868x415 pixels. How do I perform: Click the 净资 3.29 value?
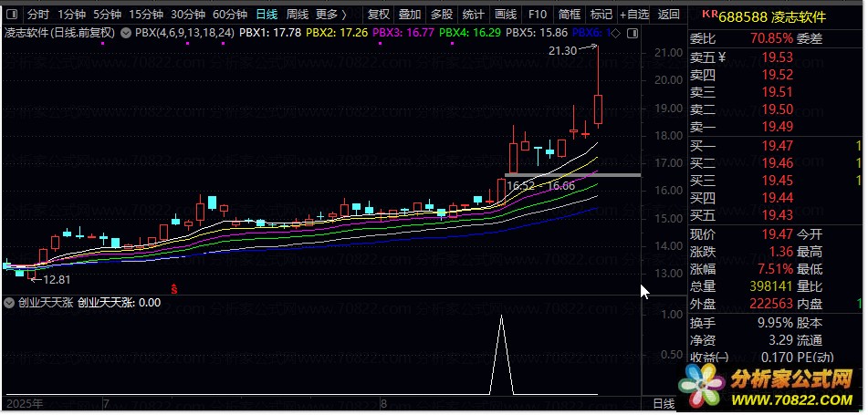(x=781, y=339)
